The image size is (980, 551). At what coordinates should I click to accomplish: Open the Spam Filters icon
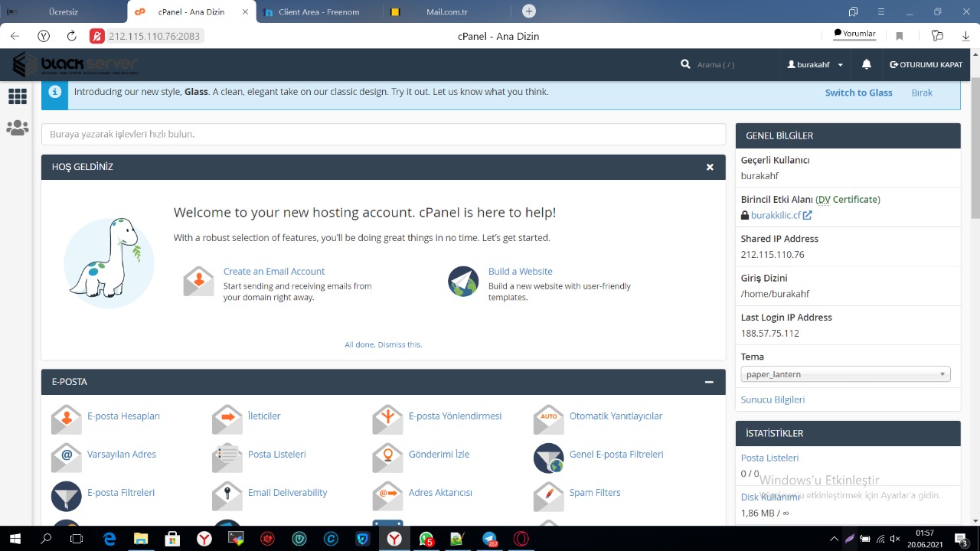coord(548,496)
